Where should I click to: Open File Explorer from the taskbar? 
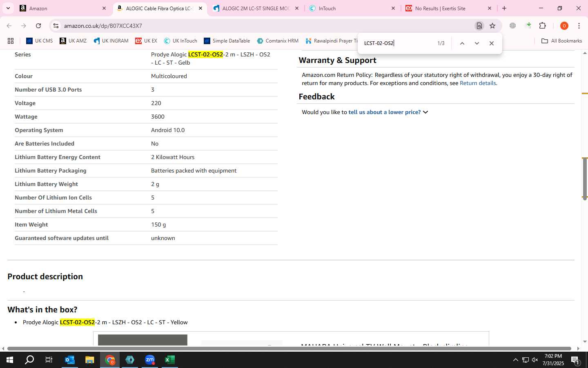tap(89, 360)
